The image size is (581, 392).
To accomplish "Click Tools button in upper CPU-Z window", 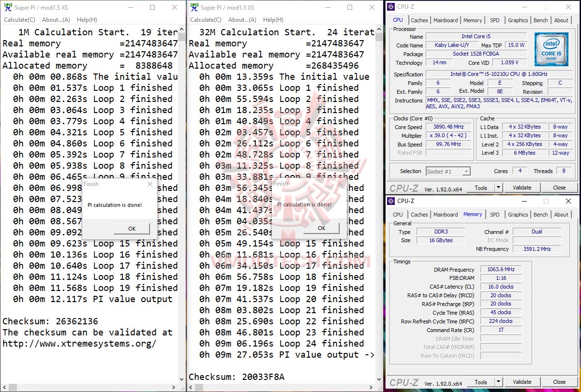I will [481, 188].
